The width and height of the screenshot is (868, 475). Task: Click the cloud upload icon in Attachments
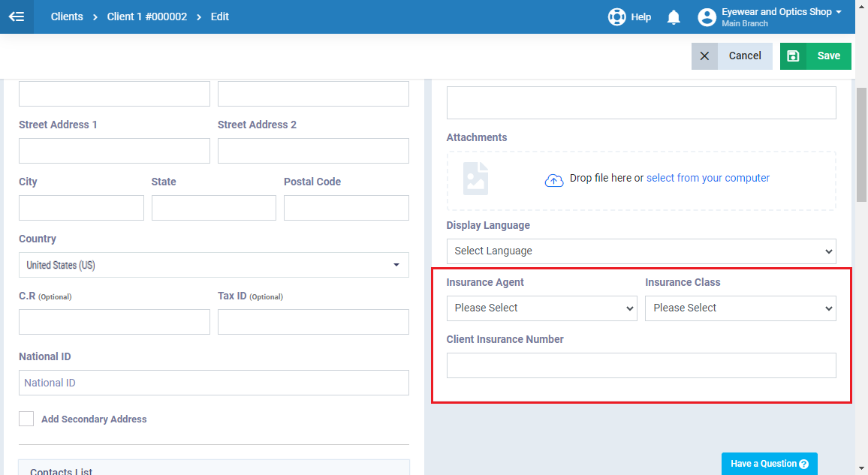554,180
